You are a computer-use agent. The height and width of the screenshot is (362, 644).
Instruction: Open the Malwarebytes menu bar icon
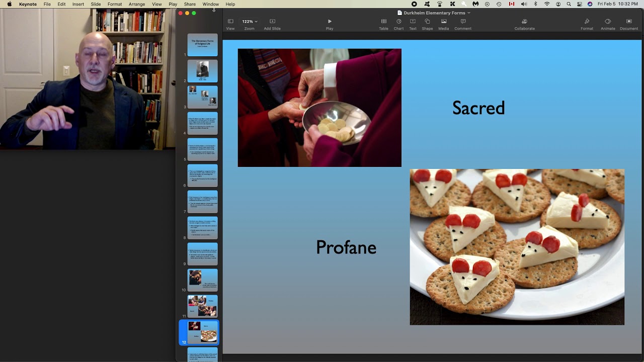tap(475, 4)
